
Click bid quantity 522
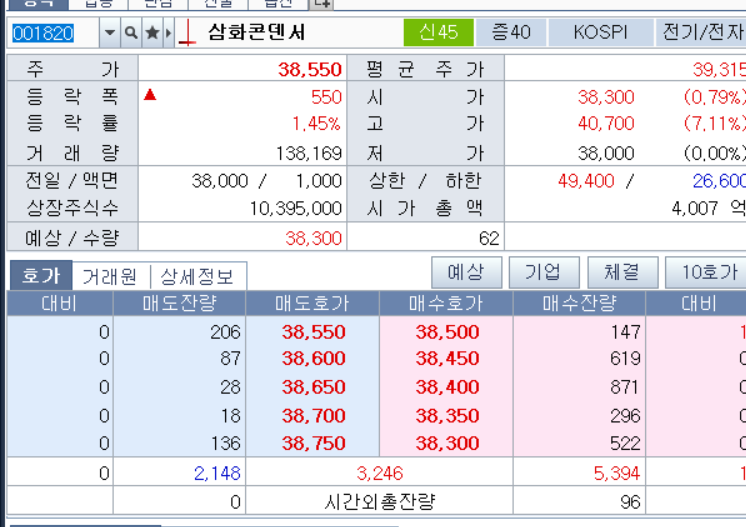(626, 443)
